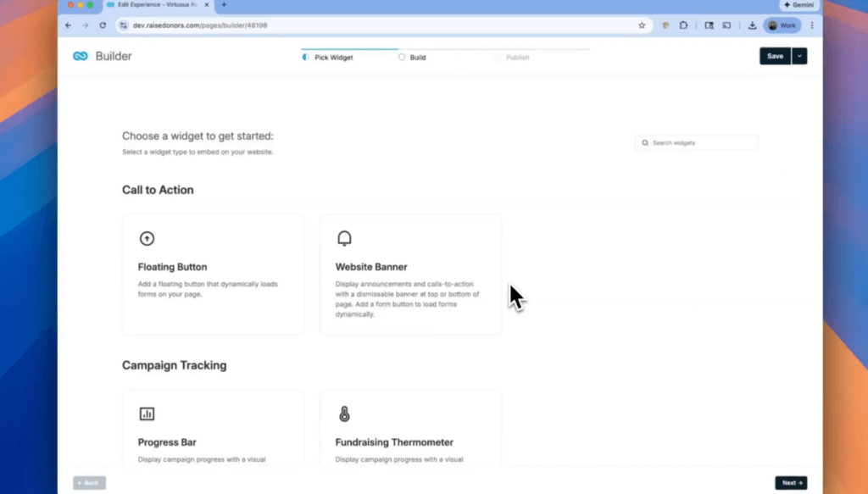Select the Progress Bar widget title
The width and height of the screenshot is (868, 494).
167,442
